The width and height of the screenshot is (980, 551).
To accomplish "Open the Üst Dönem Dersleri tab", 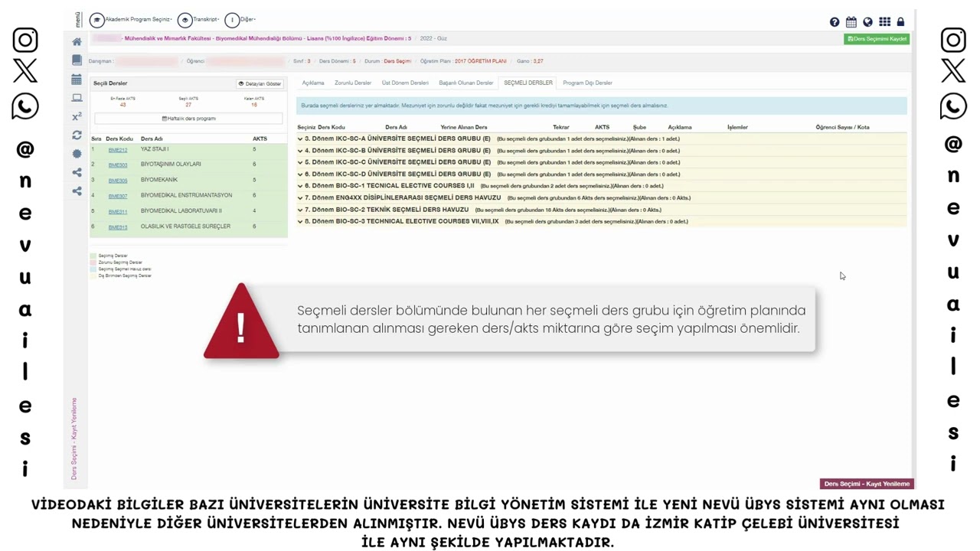I will click(405, 83).
